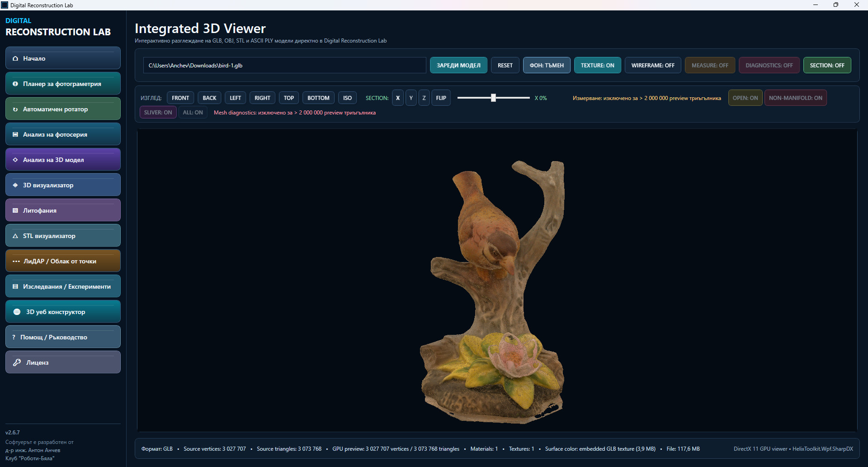Image resolution: width=868 pixels, height=467 pixels.
Task: Enable SECTION: OFF toggle
Action: [827, 65]
